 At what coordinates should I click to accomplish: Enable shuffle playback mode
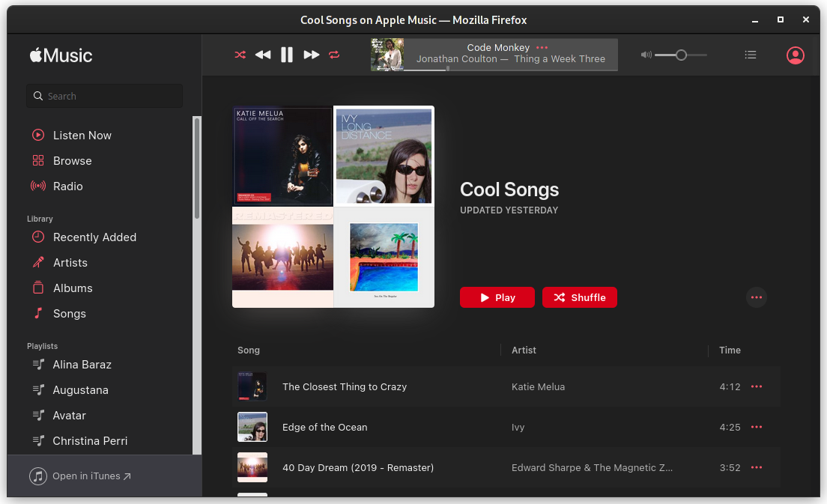[240, 55]
